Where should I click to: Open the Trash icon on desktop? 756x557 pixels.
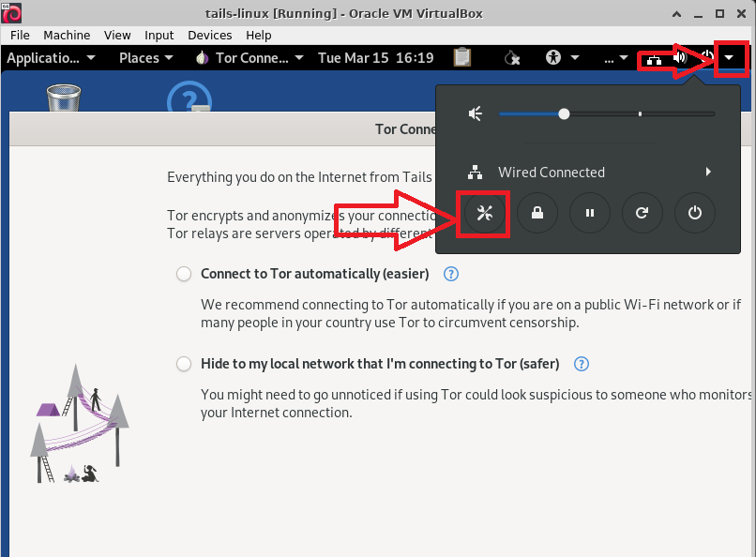click(x=64, y=98)
